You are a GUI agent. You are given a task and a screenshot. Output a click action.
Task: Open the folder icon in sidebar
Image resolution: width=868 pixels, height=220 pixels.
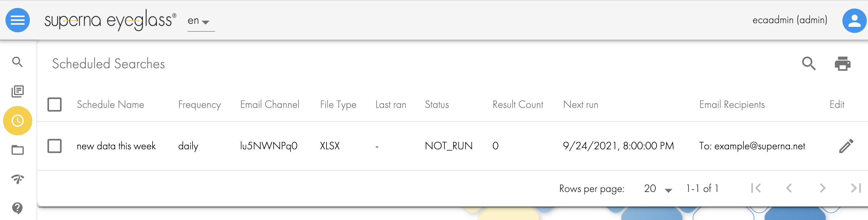pyautogui.click(x=18, y=150)
